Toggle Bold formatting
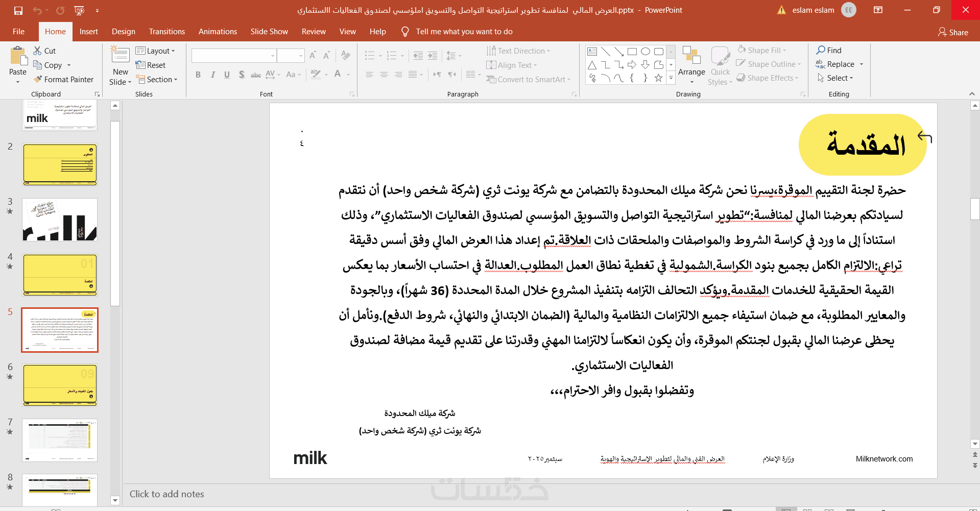The height and width of the screenshot is (511, 980). 198,75
